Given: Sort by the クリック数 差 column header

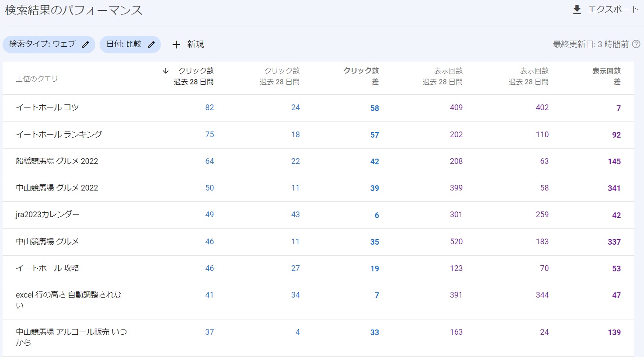Looking at the screenshot, I should (361, 76).
